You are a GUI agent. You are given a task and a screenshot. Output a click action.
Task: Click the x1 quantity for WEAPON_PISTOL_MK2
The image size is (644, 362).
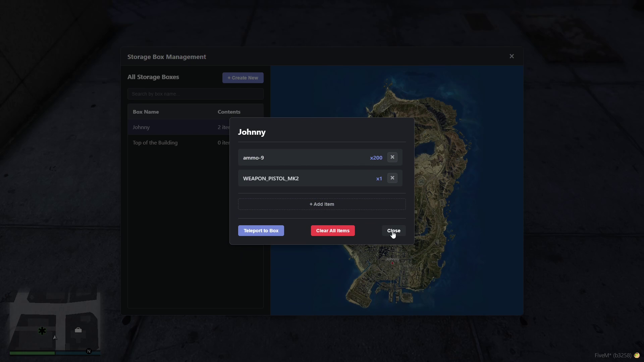(x=379, y=179)
